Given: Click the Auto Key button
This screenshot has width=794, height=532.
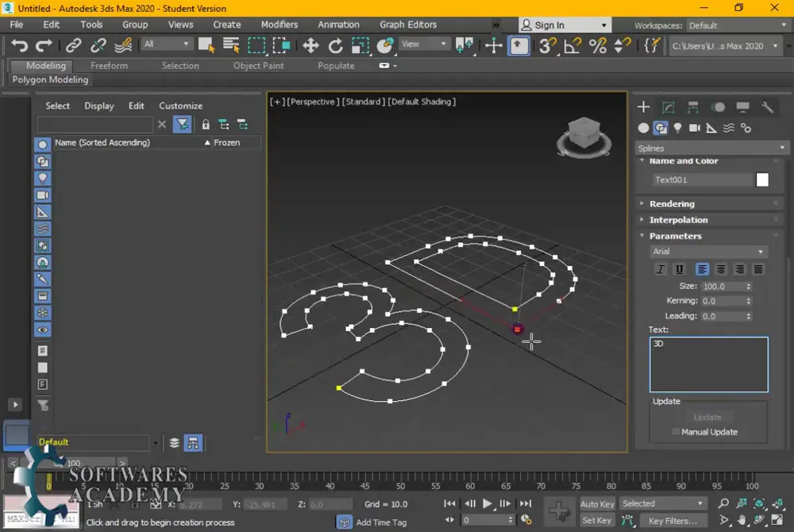Looking at the screenshot, I should (x=596, y=503).
